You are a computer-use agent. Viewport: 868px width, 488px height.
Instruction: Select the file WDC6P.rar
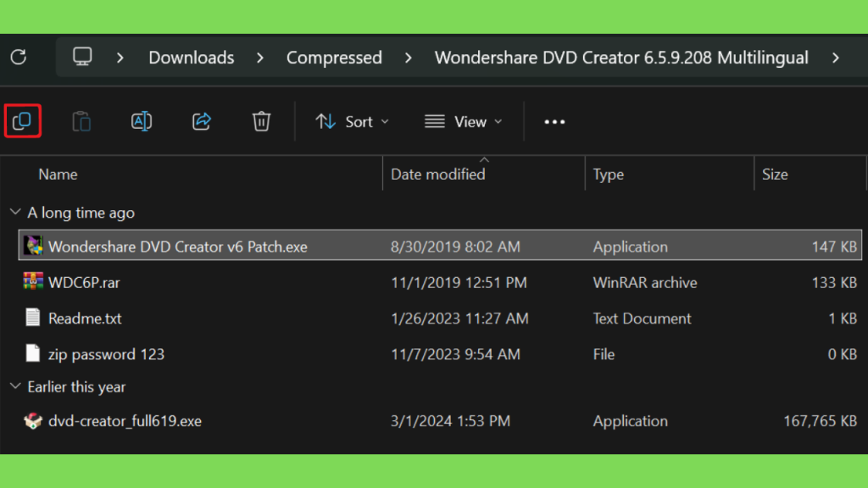[x=84, y=282]
